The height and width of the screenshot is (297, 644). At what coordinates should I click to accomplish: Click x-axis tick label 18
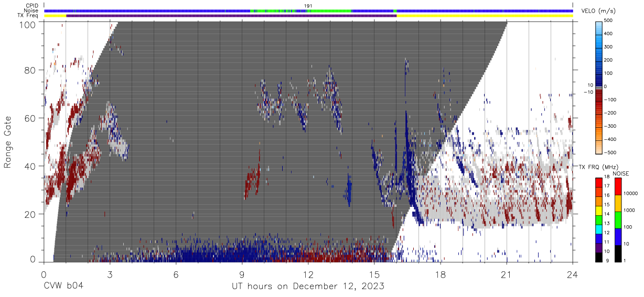[x=440, y=274]
